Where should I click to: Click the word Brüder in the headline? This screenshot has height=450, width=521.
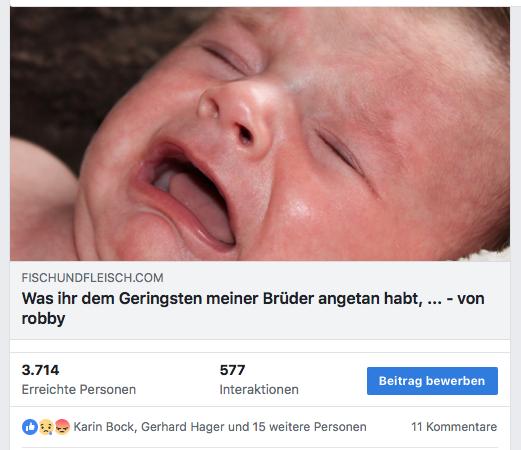point(288,298)
